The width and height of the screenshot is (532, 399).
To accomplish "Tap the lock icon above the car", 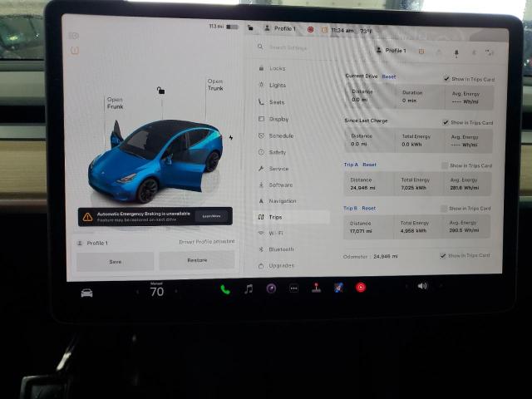I will click(x=160, y=91).
